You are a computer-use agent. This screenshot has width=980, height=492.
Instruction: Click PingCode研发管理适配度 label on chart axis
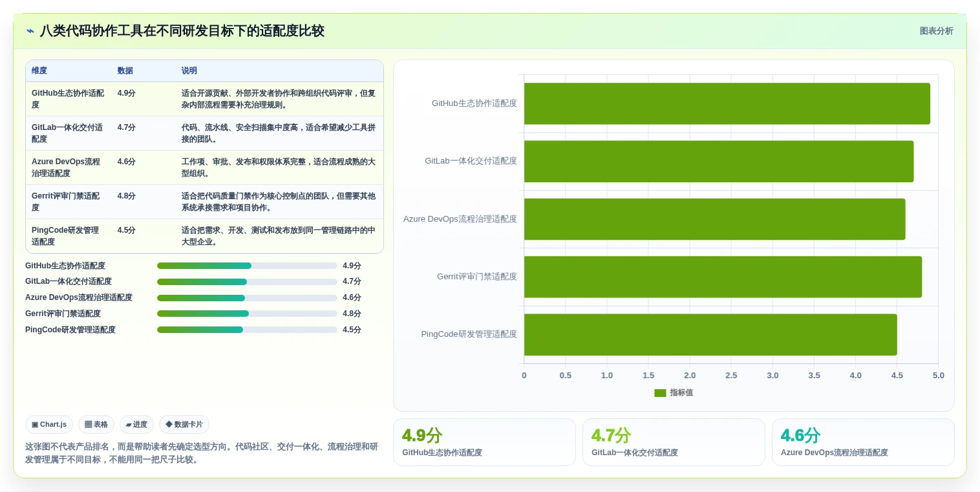(x=469, y=334)
